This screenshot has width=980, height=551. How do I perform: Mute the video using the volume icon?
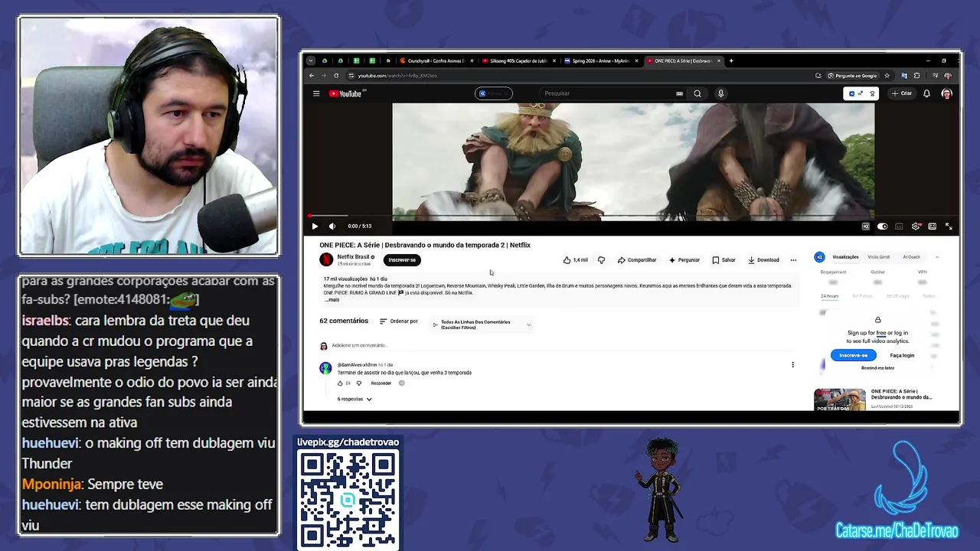(332, 227)
